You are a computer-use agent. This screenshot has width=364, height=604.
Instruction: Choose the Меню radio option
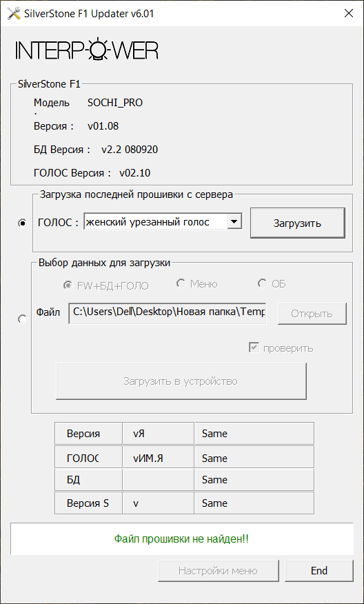[x=181, y=283]
